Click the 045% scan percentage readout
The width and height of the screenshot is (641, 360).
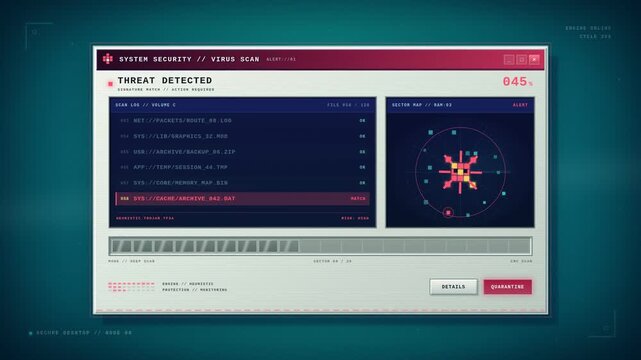point(518,82)
